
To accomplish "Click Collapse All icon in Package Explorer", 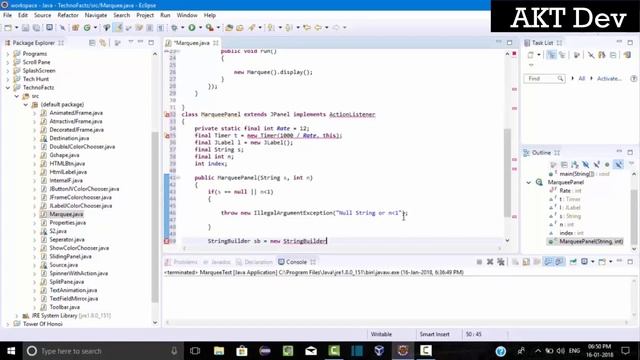I will 92,42.
